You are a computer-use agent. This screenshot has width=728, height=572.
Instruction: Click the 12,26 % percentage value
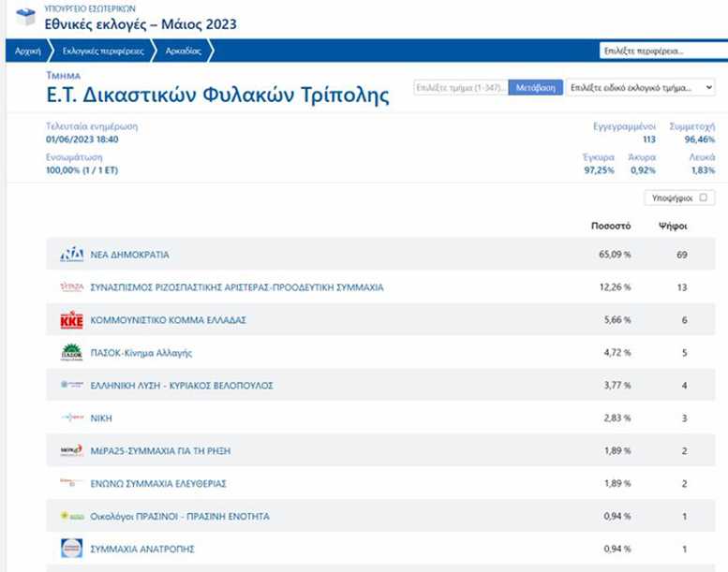615,287
